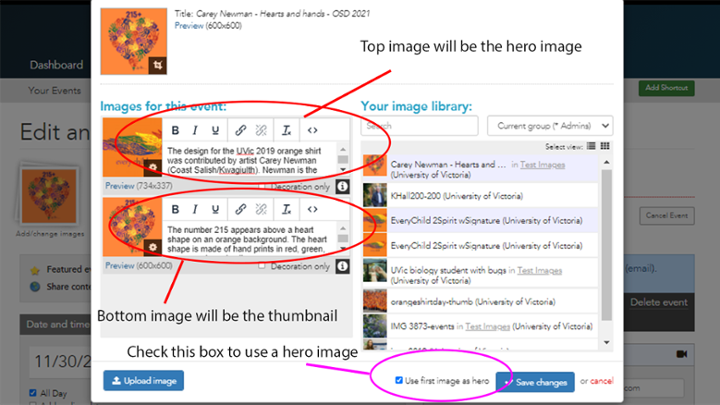Image resolution: width=720 pixels, height=405 pixels.
Task: Click library list scroll down arrow
Action: click(x=607, y=343)
